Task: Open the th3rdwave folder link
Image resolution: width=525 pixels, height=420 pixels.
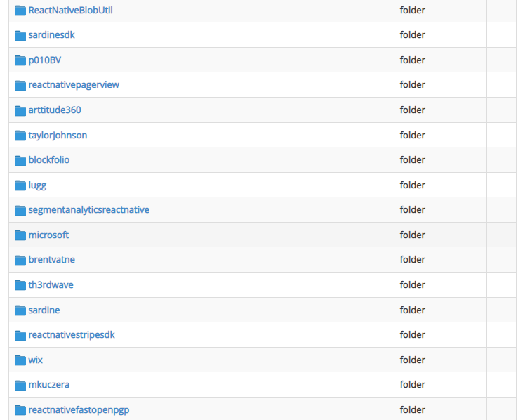Action: tap(51, 284)
